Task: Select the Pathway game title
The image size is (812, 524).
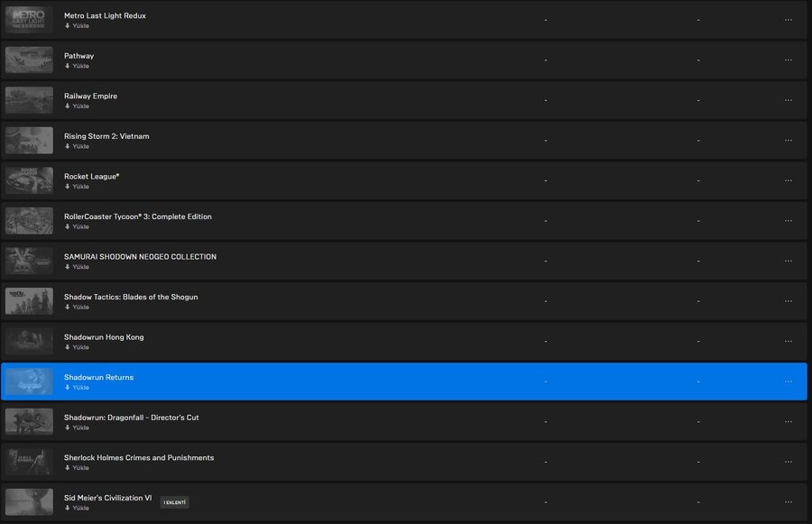Action: pyautogui.click(x=78, y=56)
